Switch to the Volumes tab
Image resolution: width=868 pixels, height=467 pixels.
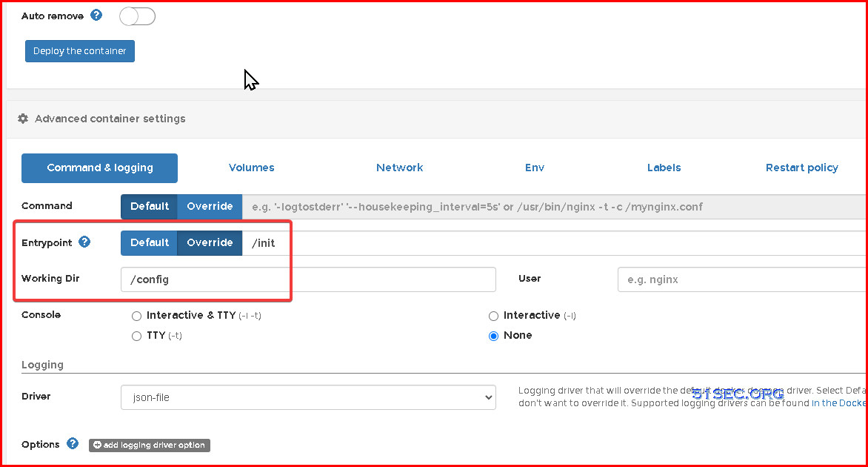(251, 168)
